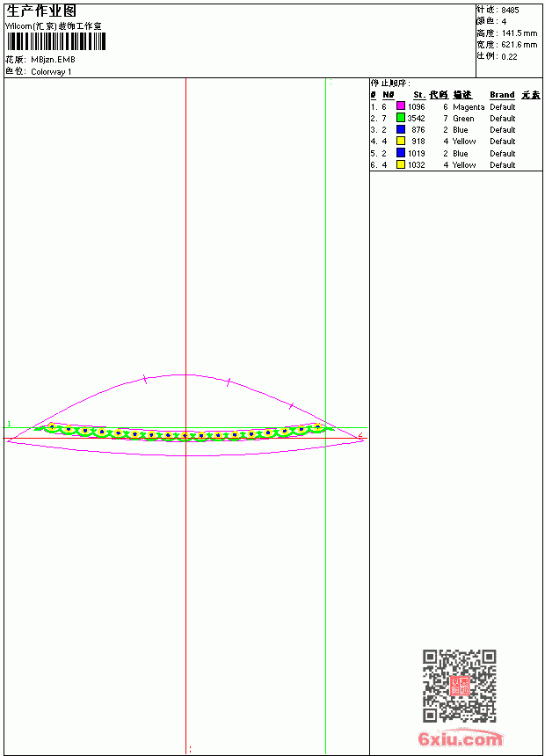Choose the Blue swatch with 1019 stitches
The height and width of the screenshot is (756, 545).
pyautogui.click(x=400, y=153)
